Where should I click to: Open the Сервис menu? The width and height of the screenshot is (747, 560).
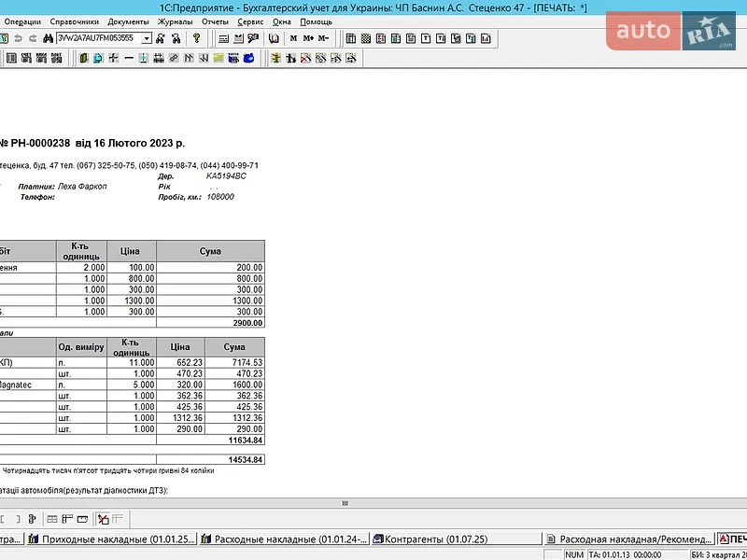(250, 21)
